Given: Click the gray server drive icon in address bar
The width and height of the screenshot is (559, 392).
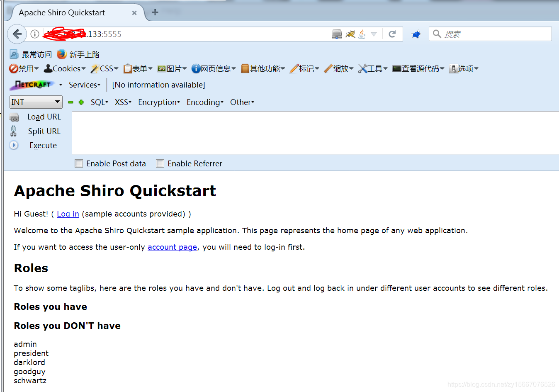Looking at the screenshot, I should coord(337,34).
